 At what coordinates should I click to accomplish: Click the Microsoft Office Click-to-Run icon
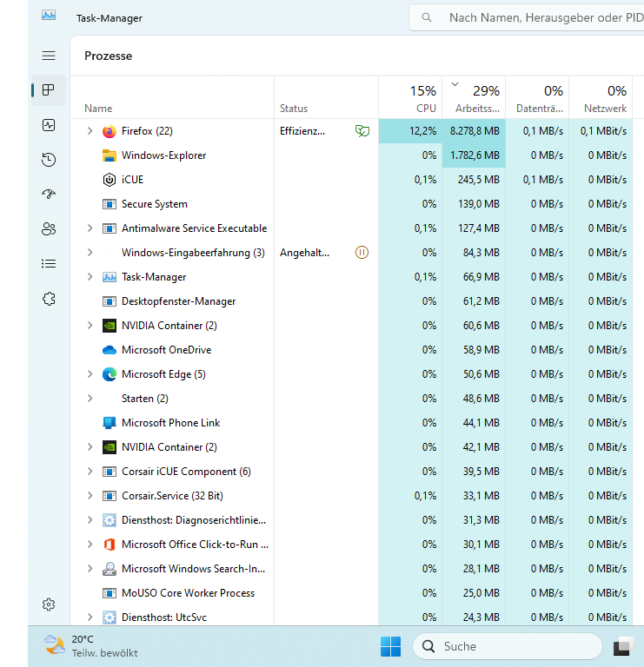pos(110,545)
